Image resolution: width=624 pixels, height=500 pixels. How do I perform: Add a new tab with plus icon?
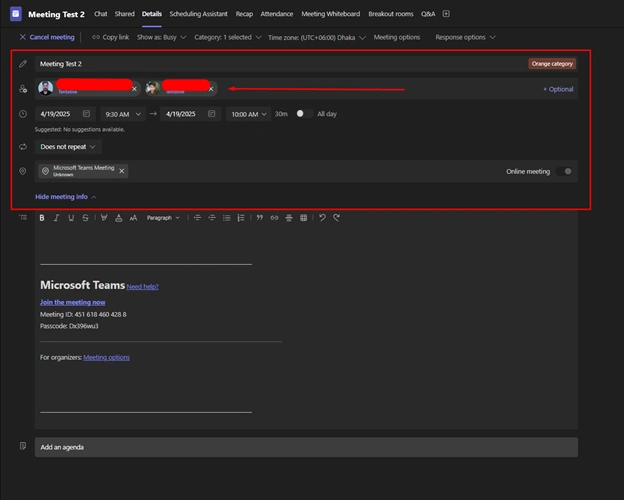point(446,14)
